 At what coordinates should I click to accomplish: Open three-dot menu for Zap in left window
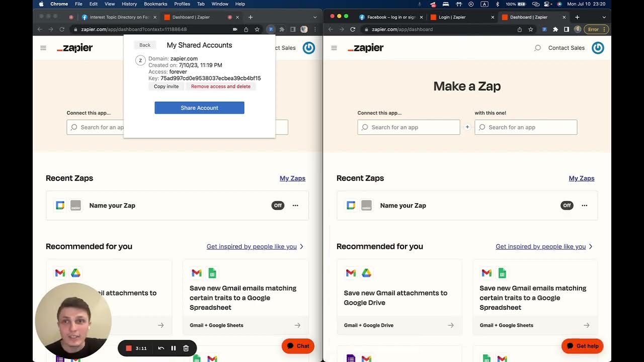[295, 205]
